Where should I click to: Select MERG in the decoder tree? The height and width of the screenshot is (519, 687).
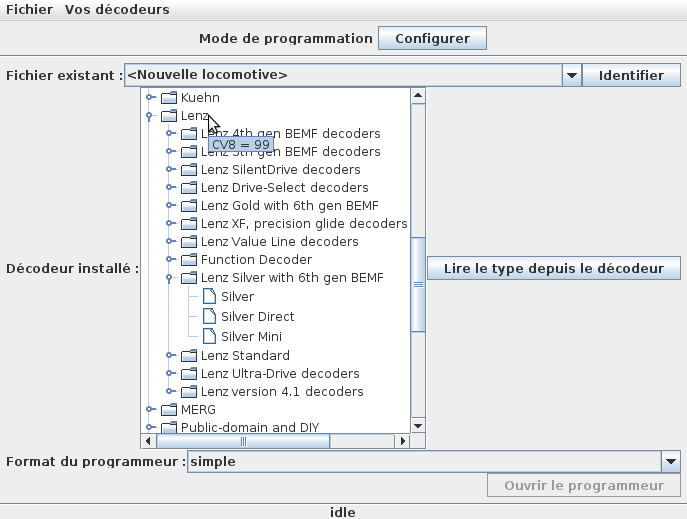pos(198,410)
